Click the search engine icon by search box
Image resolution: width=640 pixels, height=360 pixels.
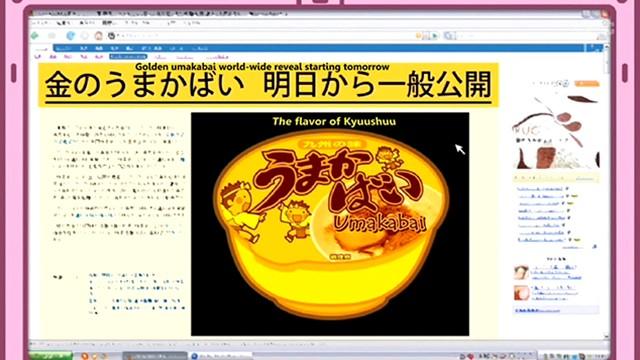tap(450, 36)
